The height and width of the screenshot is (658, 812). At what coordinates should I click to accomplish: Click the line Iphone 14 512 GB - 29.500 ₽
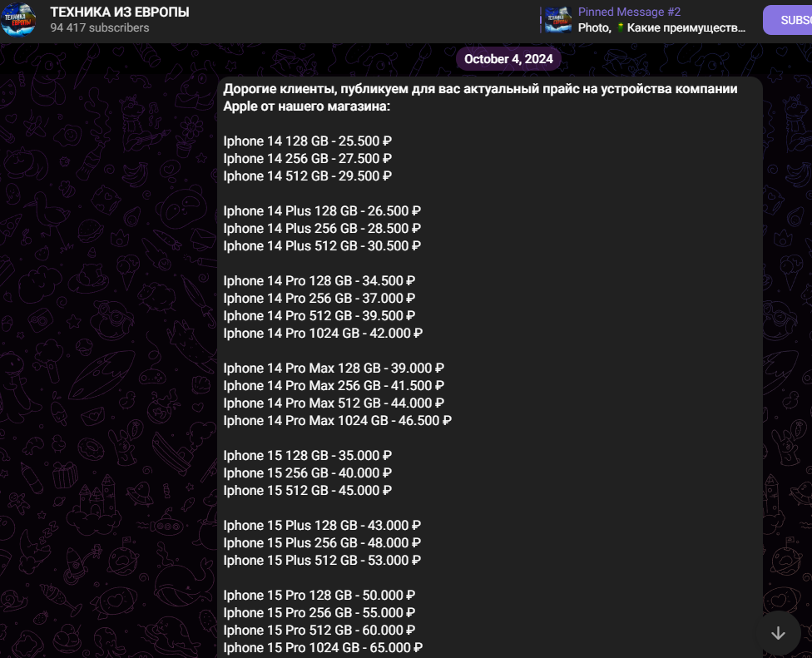307,176
